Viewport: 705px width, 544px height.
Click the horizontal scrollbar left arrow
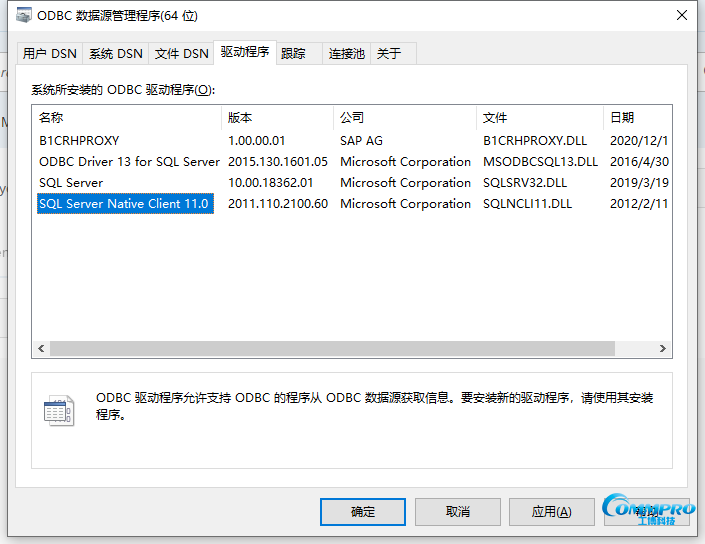pyautogui.click(x=41, y=348)
